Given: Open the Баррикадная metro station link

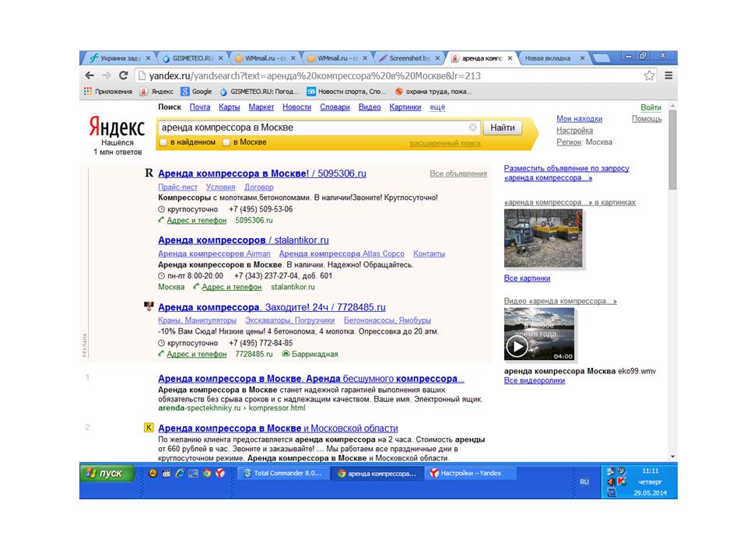Looking at the screenshot, I should click(315, 355).
